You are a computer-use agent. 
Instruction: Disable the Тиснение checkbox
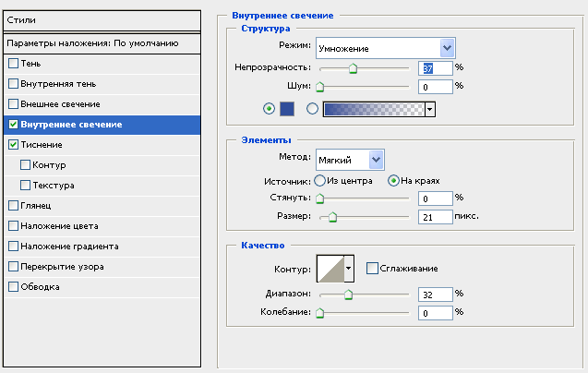point(13,145)
